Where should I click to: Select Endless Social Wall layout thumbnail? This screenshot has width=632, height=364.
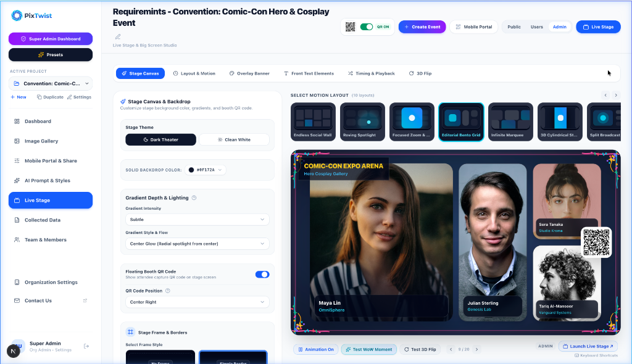[313, 122]
